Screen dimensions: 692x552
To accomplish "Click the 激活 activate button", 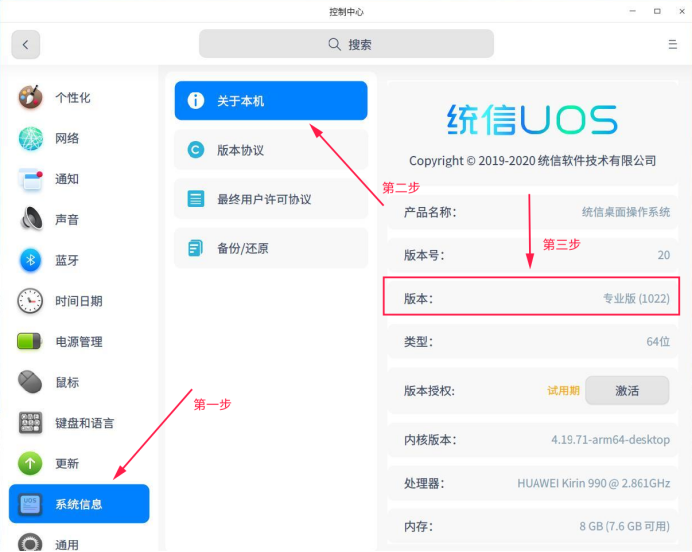I will pyautogui.click(x=627, y=390).
